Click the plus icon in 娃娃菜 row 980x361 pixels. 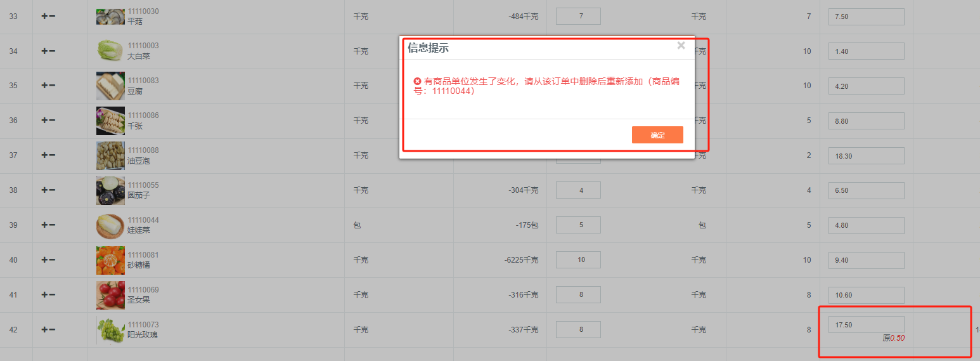[44, 225]
